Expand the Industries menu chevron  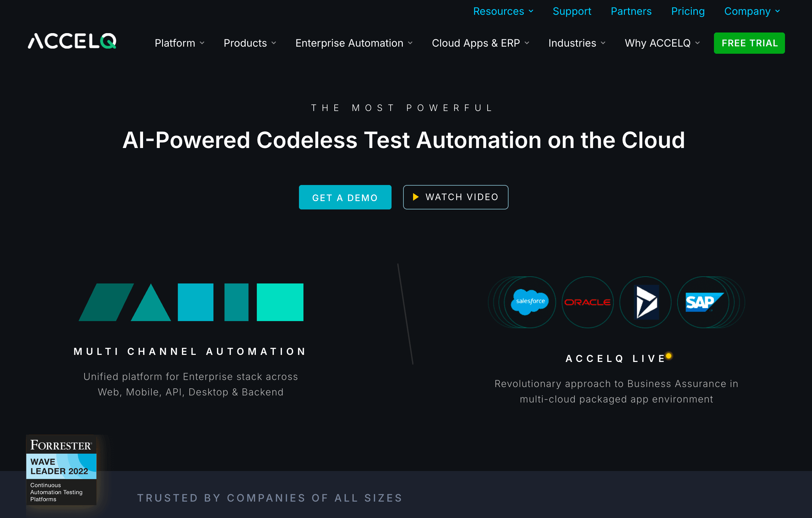(x=603, y=43)
